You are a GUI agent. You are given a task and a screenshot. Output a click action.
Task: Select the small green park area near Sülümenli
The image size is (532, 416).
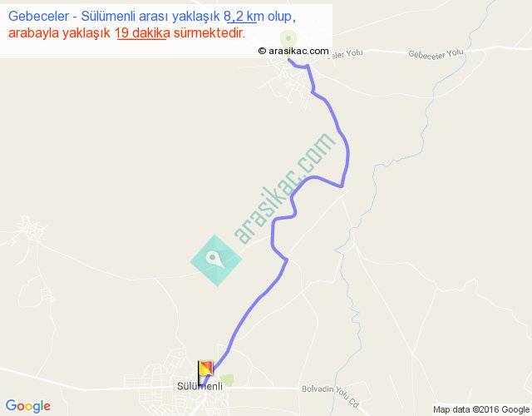click(x=227, y=379)
